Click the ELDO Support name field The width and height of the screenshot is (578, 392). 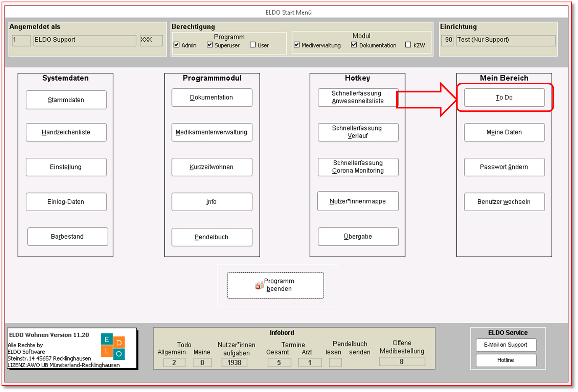(85, 40)
